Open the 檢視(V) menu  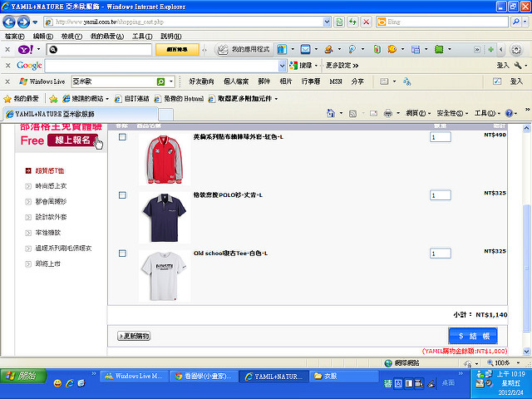71,37
